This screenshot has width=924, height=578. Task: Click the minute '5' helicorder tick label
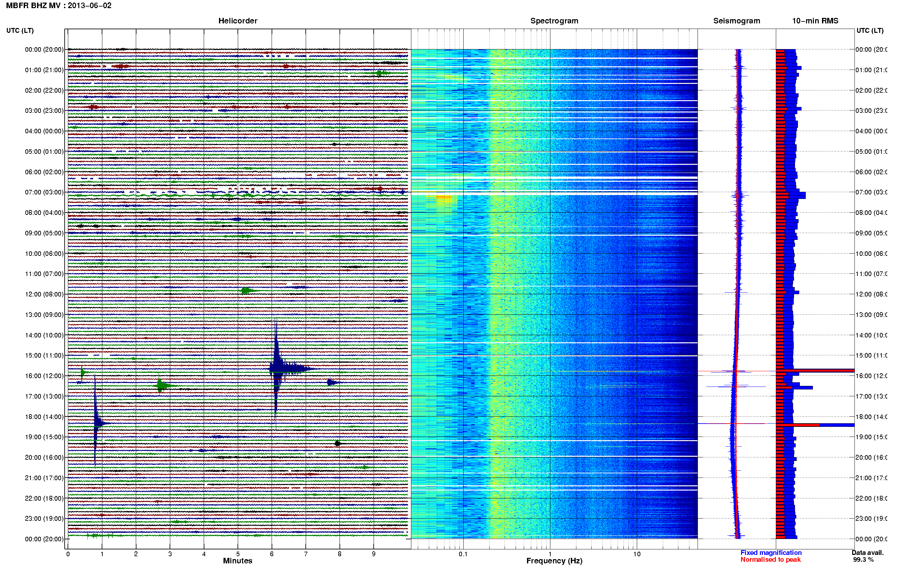coord(237,554)
